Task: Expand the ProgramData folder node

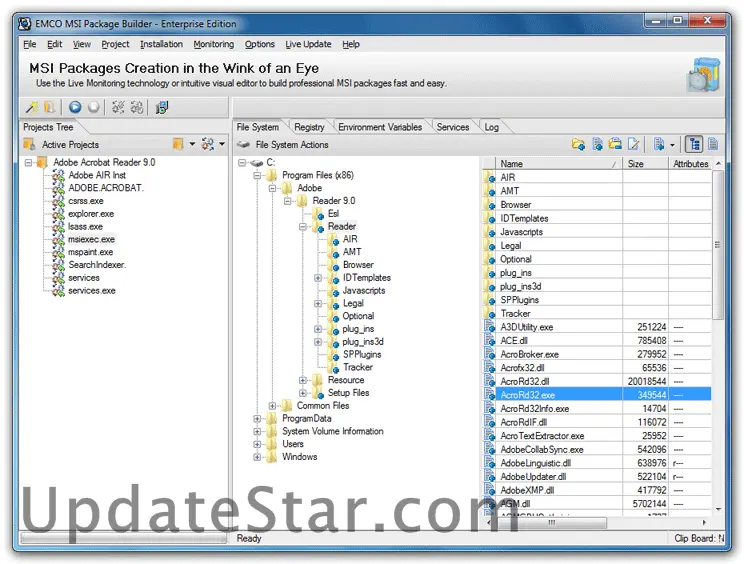Action: click(257, 419)
